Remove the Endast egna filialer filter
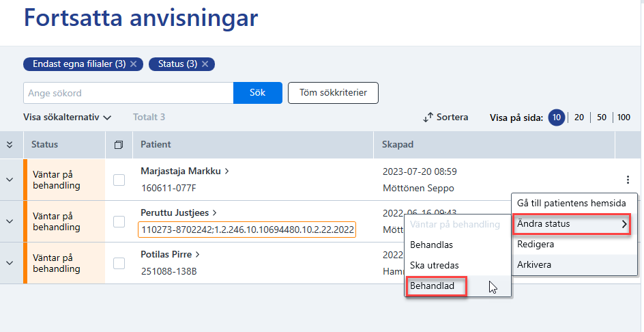The height and width of the screenshot is (332, 644). [x=134, y=64]
